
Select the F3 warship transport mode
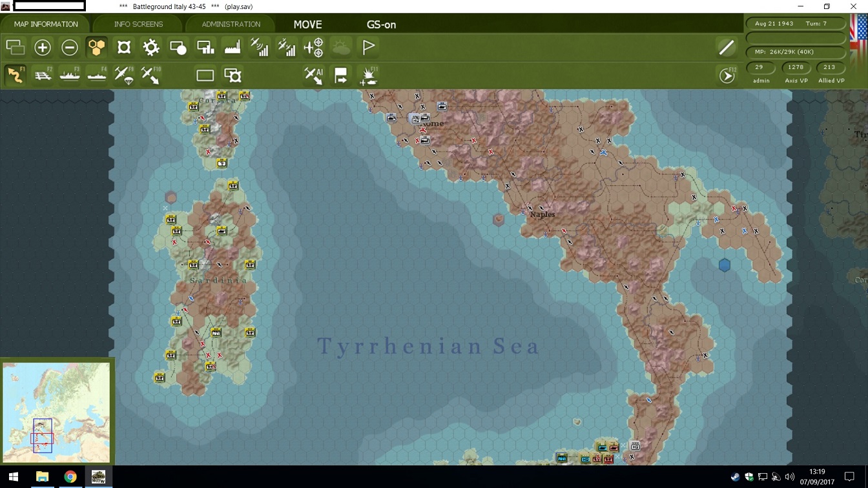click(70, 76)
